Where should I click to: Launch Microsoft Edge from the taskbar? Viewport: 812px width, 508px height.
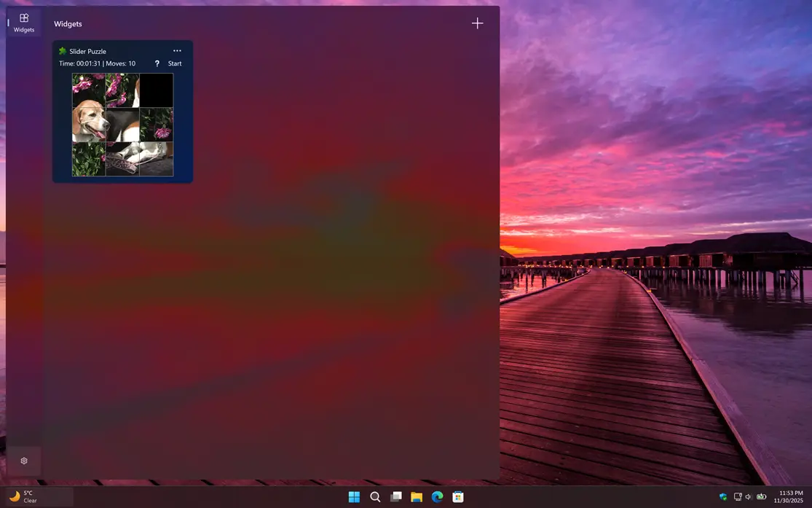pos(437,496)
